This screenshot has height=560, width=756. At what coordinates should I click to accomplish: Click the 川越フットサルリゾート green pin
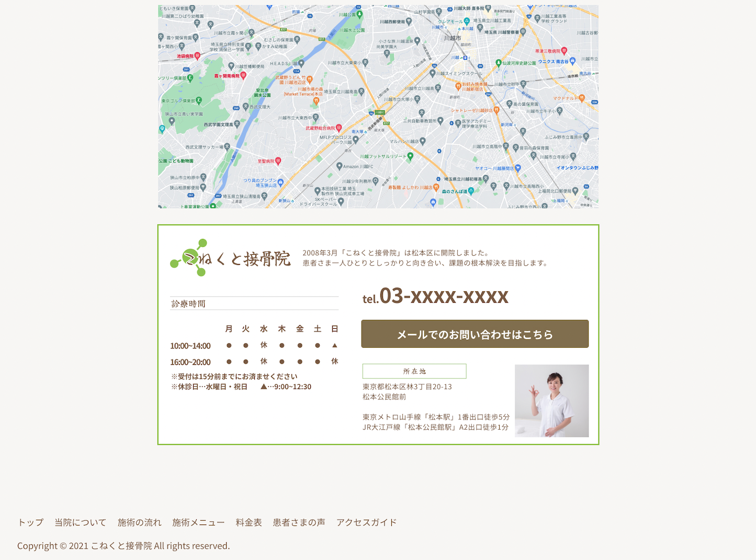pos(410,156)
